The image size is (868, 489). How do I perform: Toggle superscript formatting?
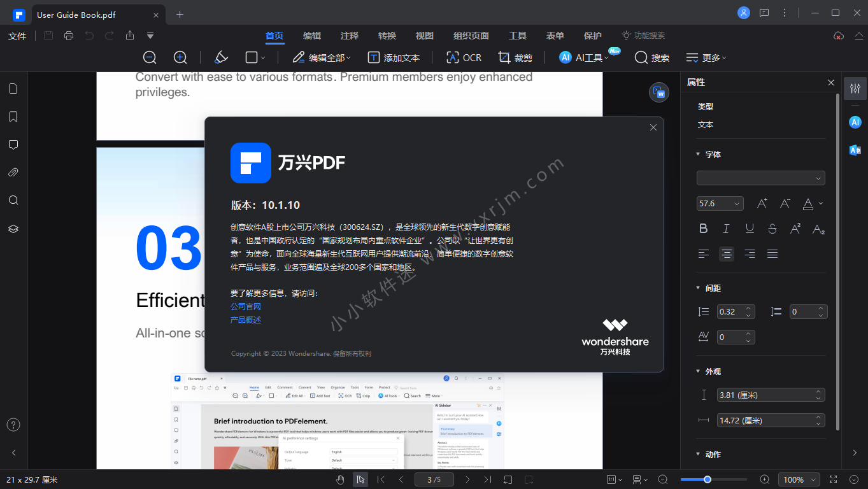point(795,229)
